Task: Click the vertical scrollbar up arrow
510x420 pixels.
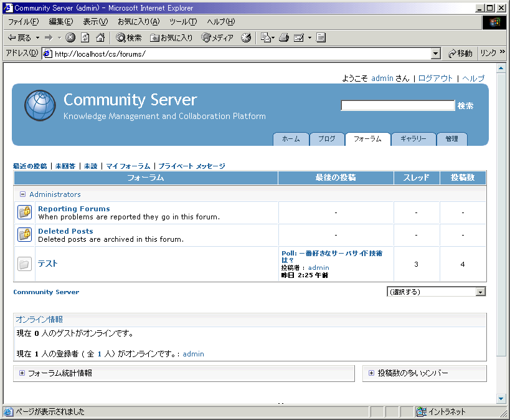Action: coord(501,68)
